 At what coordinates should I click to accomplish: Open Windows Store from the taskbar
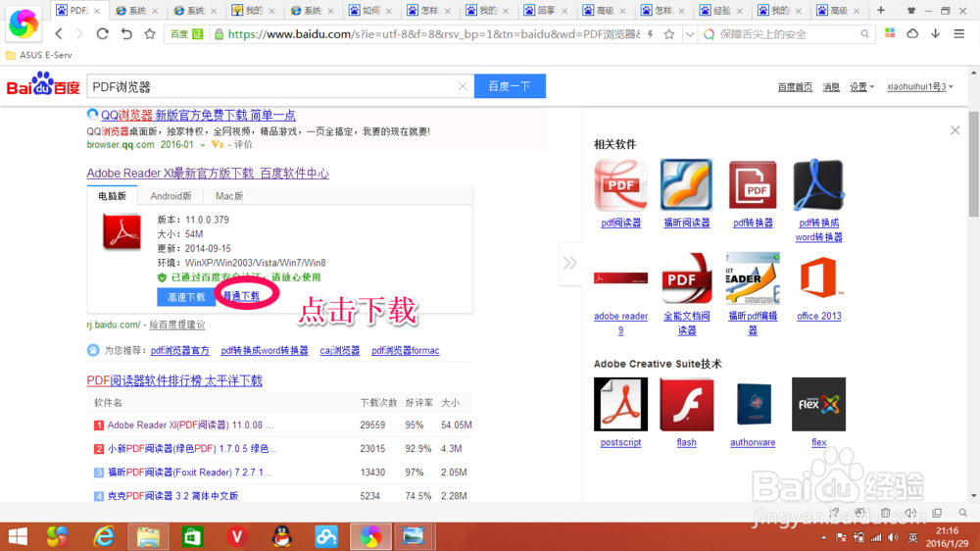pos(192,536)
